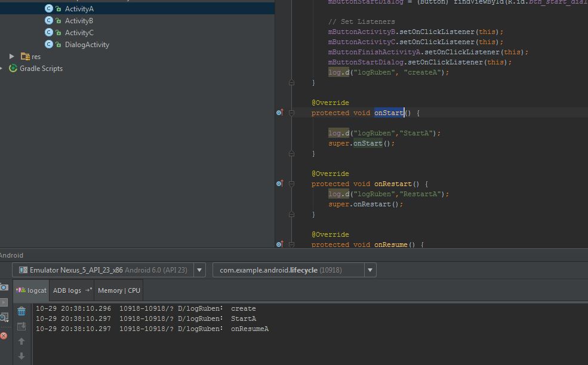Click the scroll-to-end icon under the trash
588x365 pixels.
(x=21, y=326)
